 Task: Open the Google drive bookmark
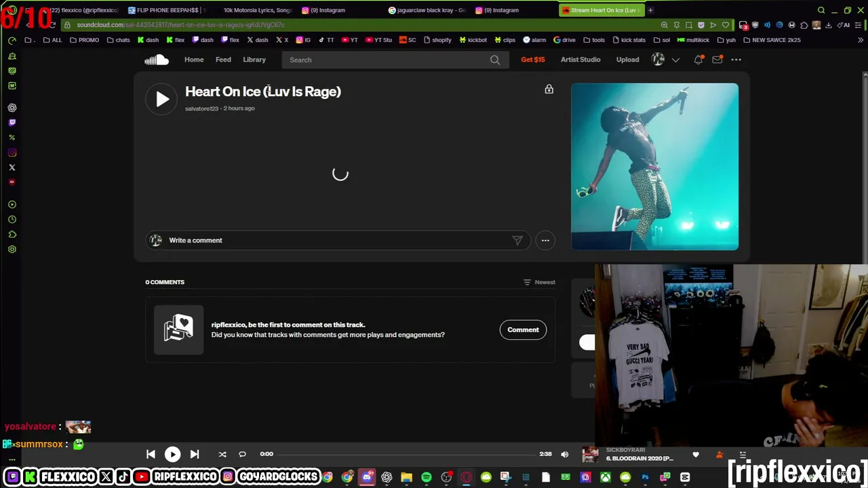point(564,40)
